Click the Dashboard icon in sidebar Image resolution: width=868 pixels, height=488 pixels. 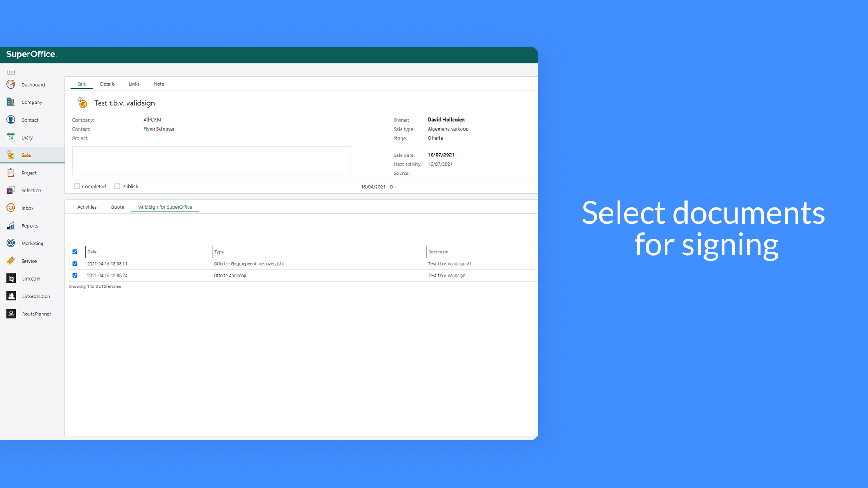[11, 84]
